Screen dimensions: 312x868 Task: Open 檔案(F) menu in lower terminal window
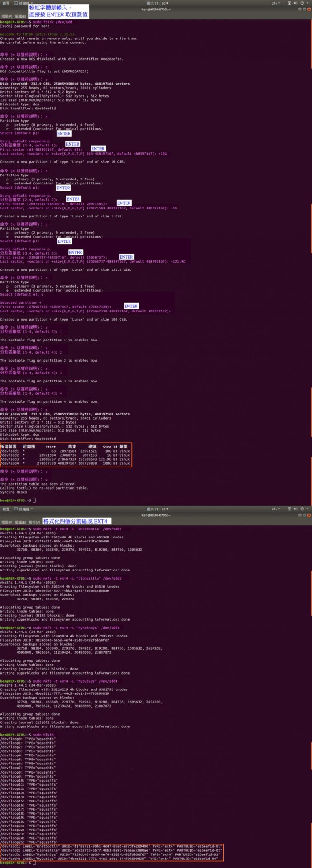(x=7, y=522)
